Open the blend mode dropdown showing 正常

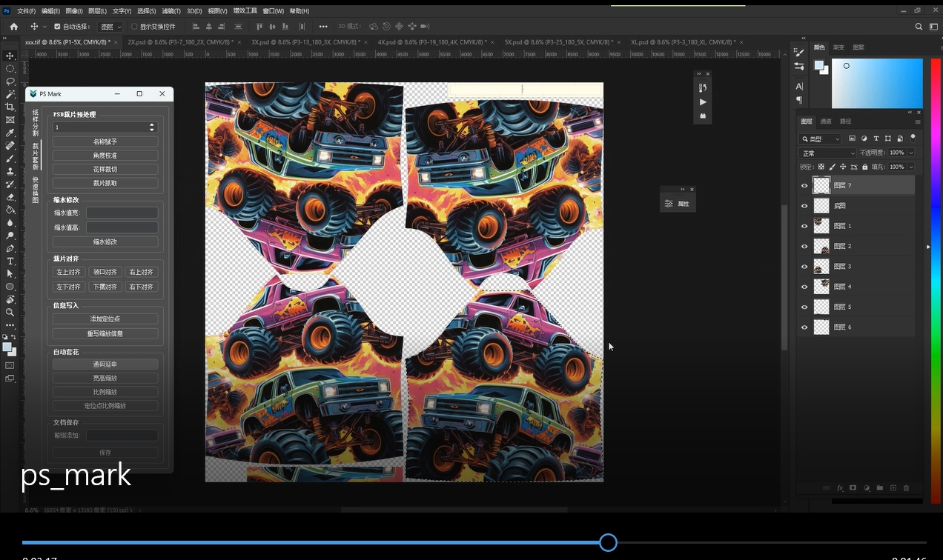827,153
